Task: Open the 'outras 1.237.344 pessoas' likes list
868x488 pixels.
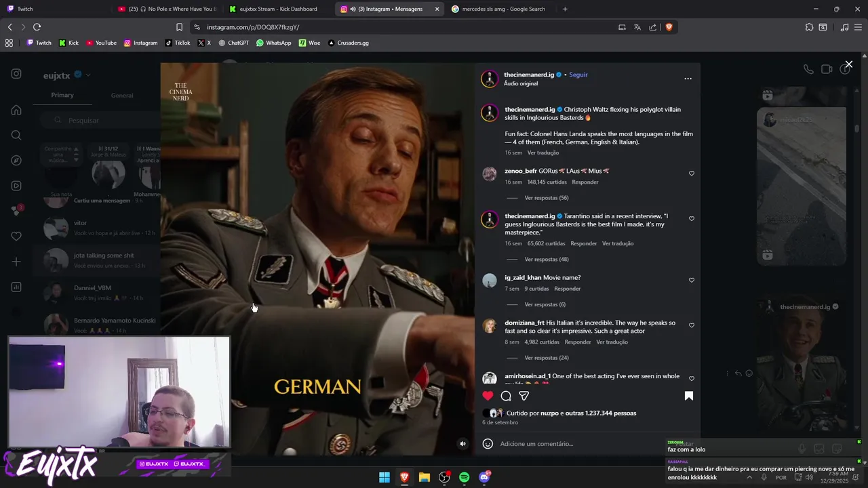Action: pos(601,413)
